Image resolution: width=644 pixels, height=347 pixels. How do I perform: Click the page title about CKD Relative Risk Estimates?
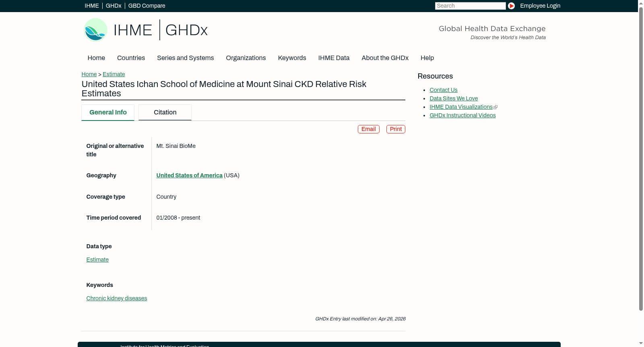[x=224, y=89]
